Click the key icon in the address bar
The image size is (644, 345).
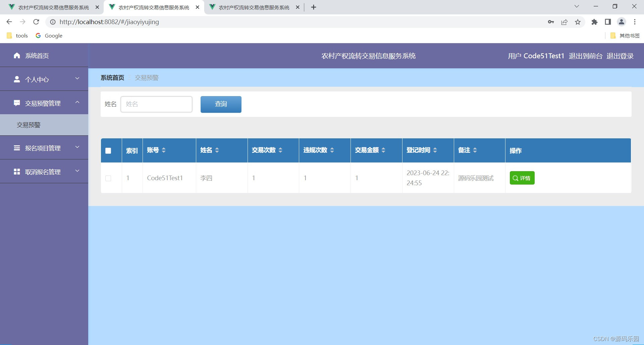(551, 22)
